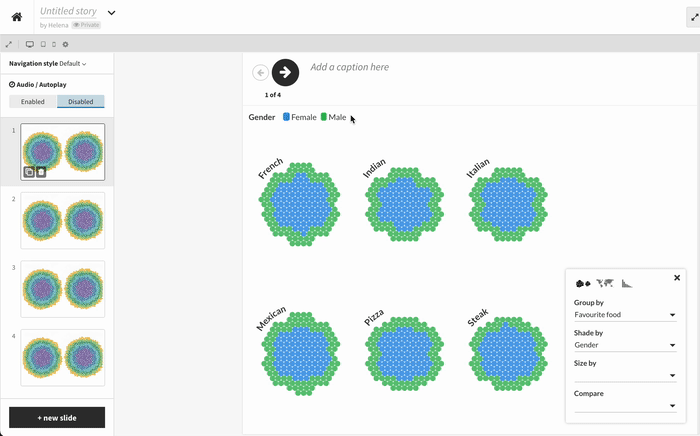The image size is (700, 436).
Task: Switch to tablet preview icon
Action: click(42, 44)
